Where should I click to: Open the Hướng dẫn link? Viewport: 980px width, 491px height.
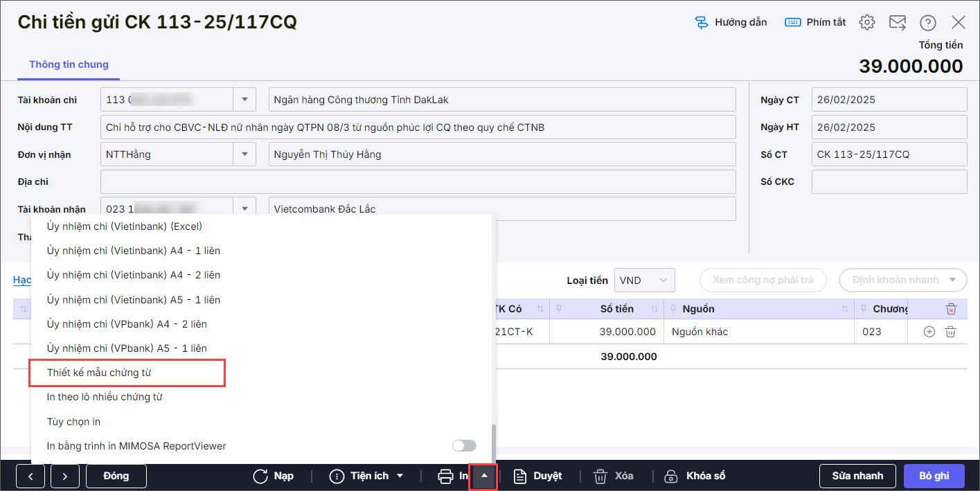click(x=731, y=22)
